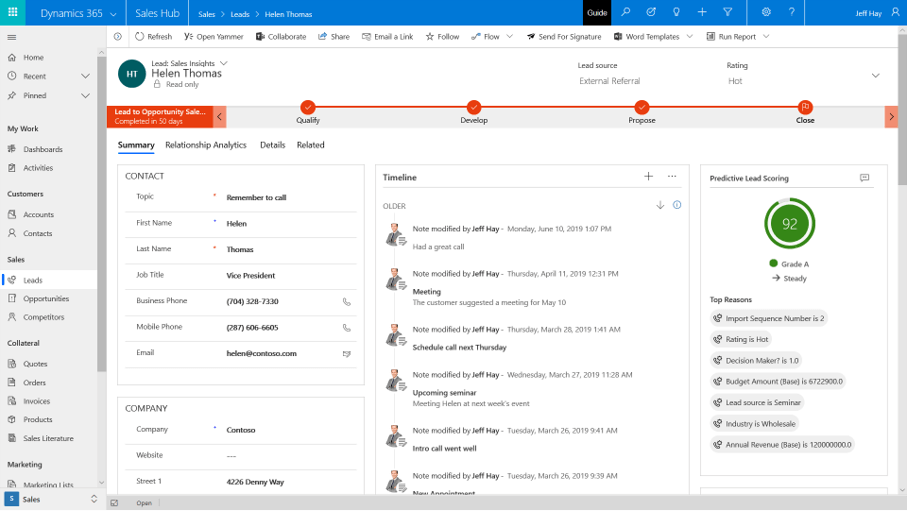This screenshot has height=511, width=907.
Task: Click the timeline sort arrow icon
Action: point(660,205)
